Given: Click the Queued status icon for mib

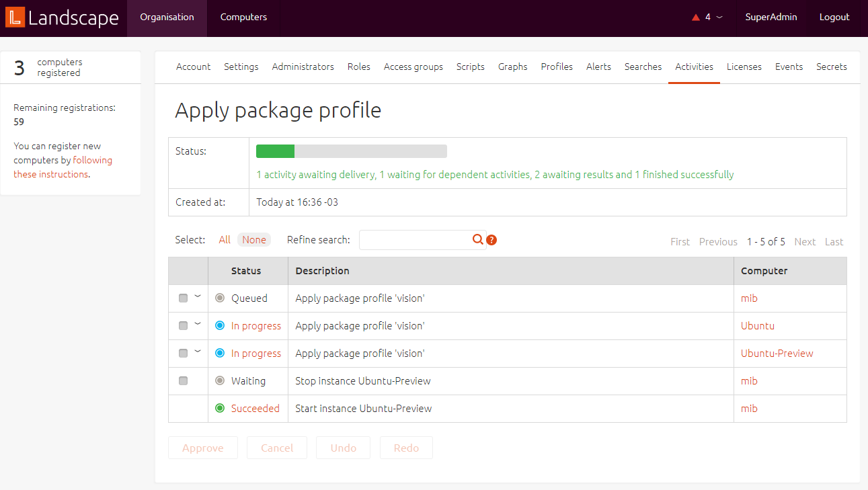Looking at the screenshot, I should click(219, 298).
